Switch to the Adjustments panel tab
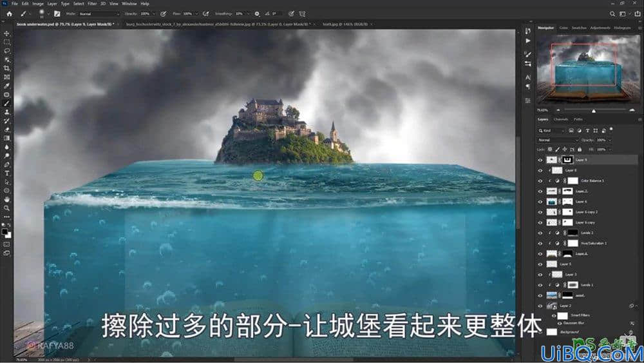The height and width of the screenshot is (363, 644). [600, 28]
